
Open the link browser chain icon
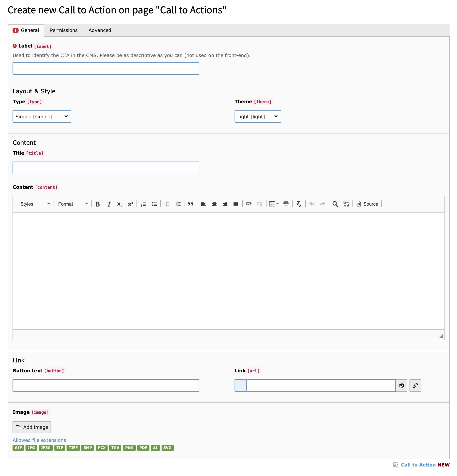tap(415, 386)
